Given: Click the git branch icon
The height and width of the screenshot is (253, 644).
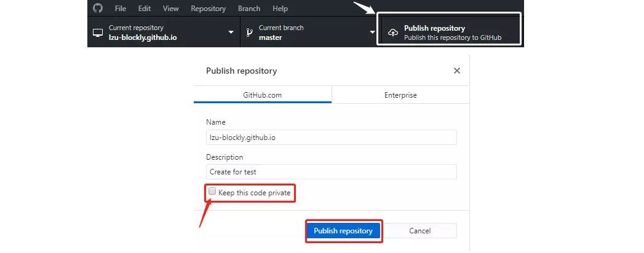Looking at the screenshot, I should pos(249,33).
